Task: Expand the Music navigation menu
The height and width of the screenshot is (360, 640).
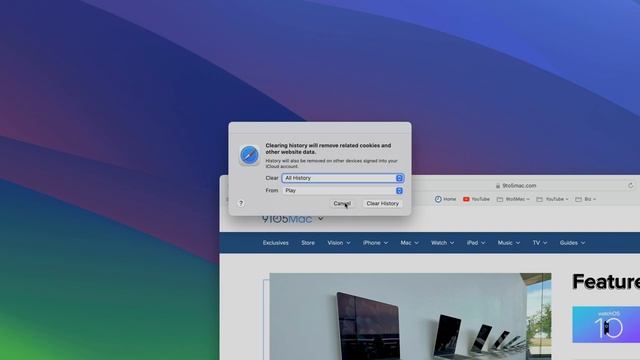Action: click(509, 243)
